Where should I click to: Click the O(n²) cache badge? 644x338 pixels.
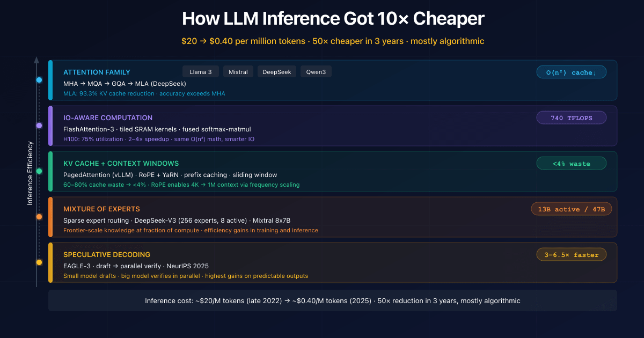point(572,72)
